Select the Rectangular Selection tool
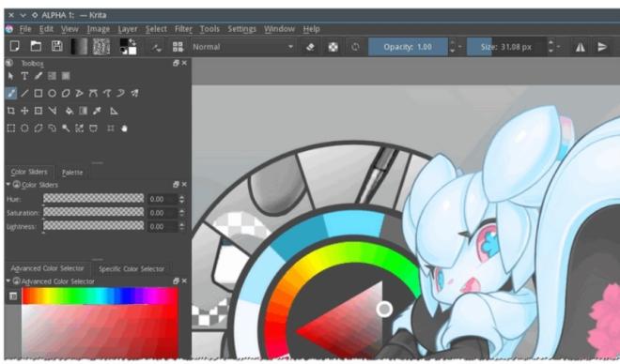Screen dimensions: 620x364 [11, 129]
